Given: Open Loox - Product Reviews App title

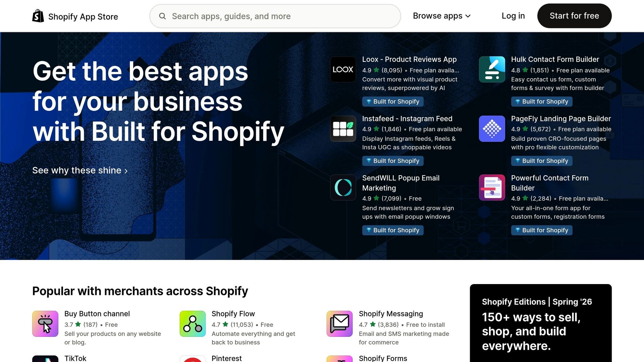Looking at the screenshot, I should click(409, 59).
